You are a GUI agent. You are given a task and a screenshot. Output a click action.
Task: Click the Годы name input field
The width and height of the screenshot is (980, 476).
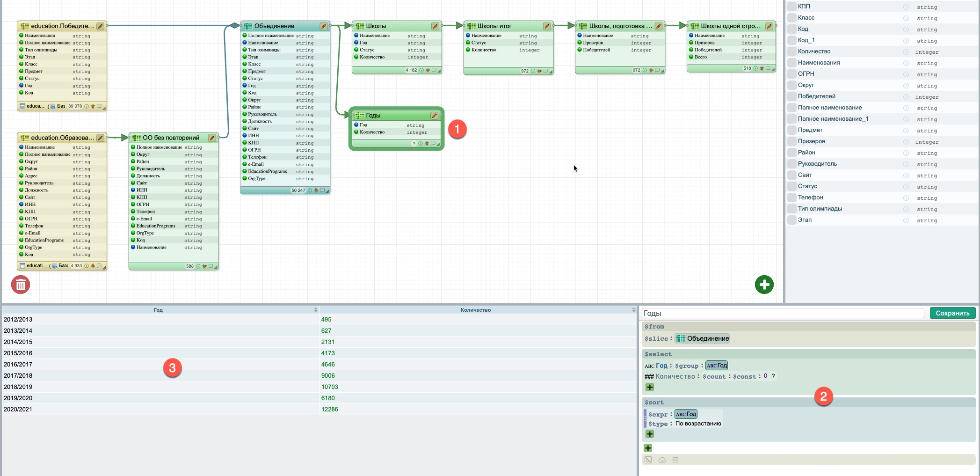pos(782,313)
